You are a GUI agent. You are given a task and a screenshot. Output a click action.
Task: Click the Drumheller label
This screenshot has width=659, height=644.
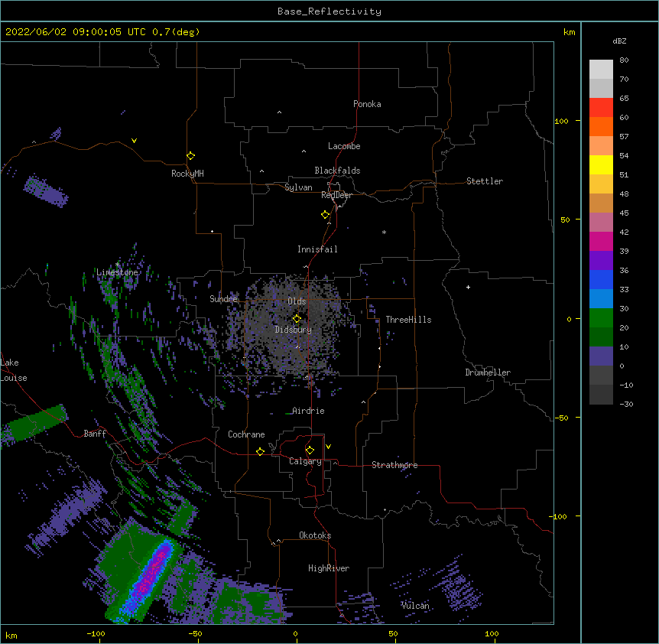coord(488,372)
